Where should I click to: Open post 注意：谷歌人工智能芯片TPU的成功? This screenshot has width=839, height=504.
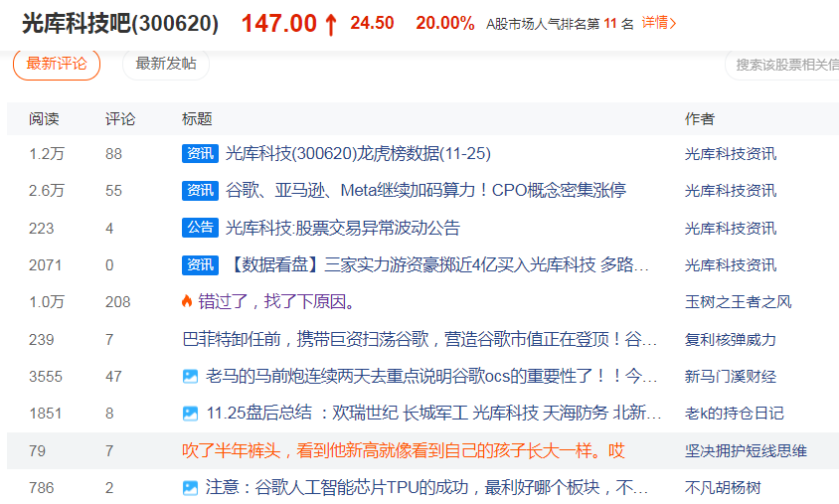[427, 487]
